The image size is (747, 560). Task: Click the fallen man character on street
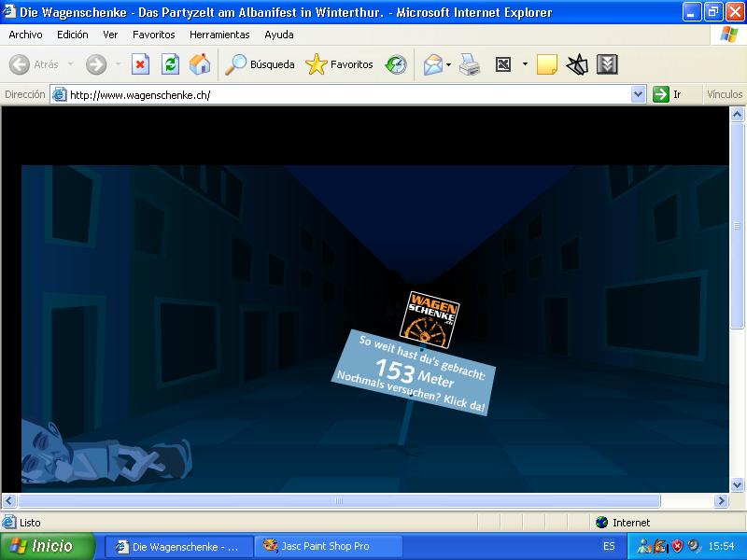[x=106, y=454]
